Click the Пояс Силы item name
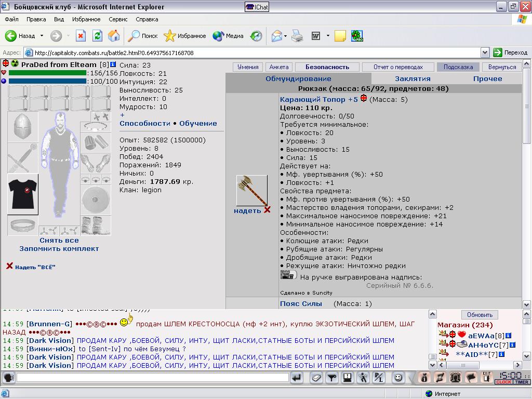Screen dimensions: 532x399 pos(301,303)
